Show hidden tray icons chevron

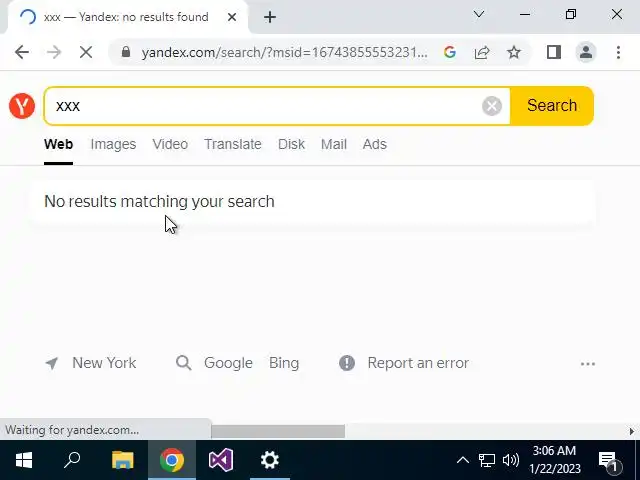coord(462,460)
